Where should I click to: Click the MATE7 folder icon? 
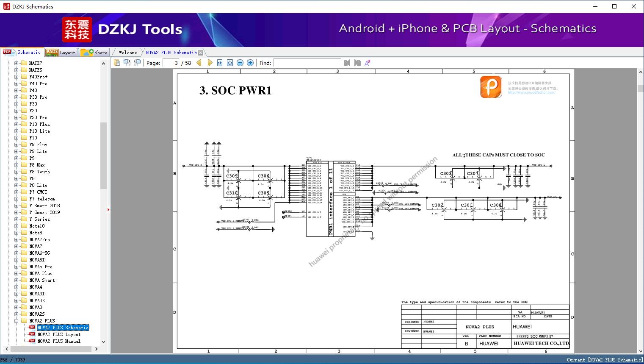coord(24,63)
